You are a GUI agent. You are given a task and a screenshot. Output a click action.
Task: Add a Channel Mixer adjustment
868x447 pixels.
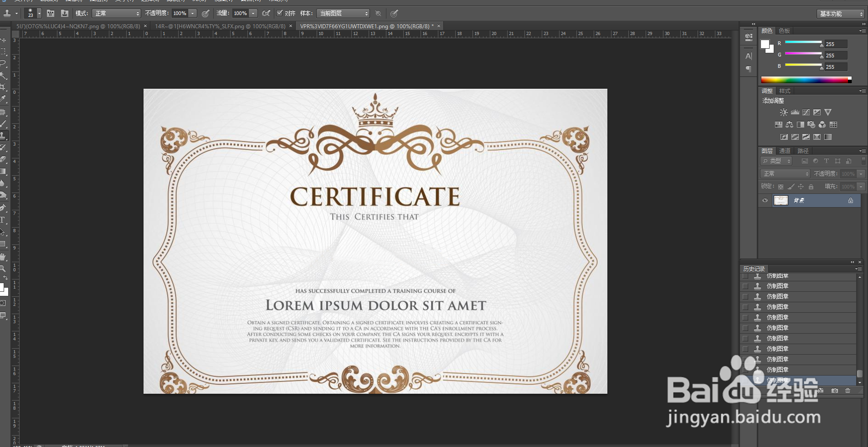(822, 124)
